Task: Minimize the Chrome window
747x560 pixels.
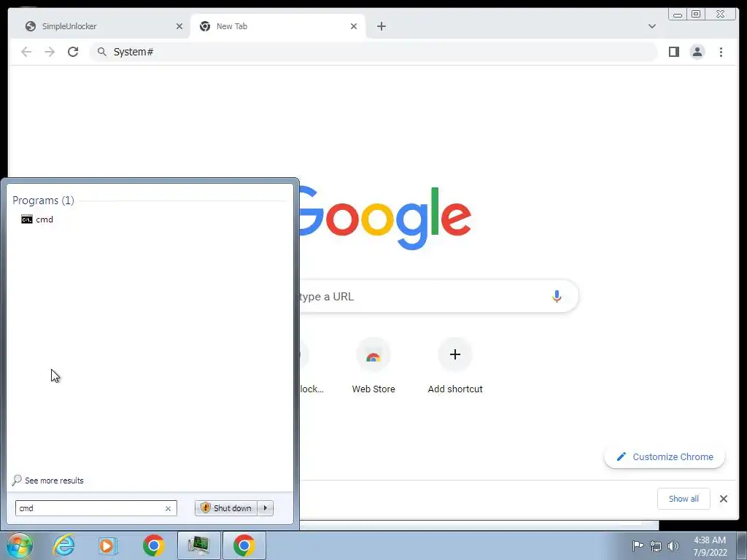Action: [x=678, y=15]
